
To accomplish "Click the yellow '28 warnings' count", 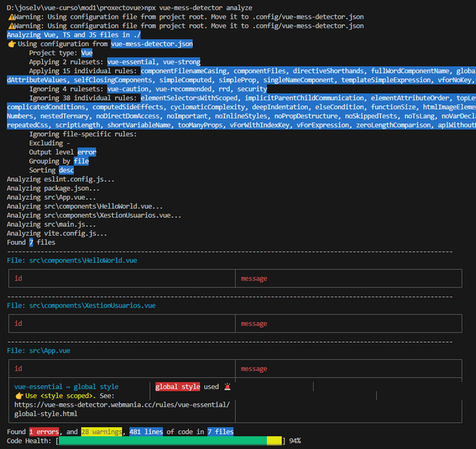I will click(x=101, y=432).
